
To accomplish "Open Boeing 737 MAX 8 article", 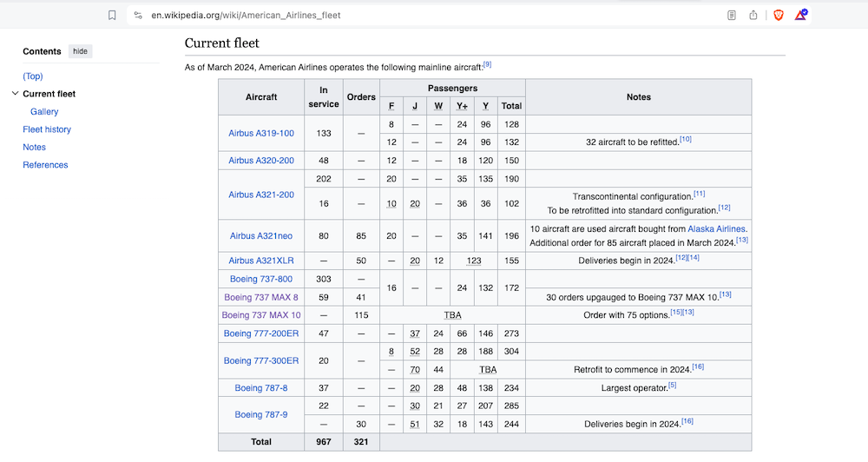I will pos(261,298).
